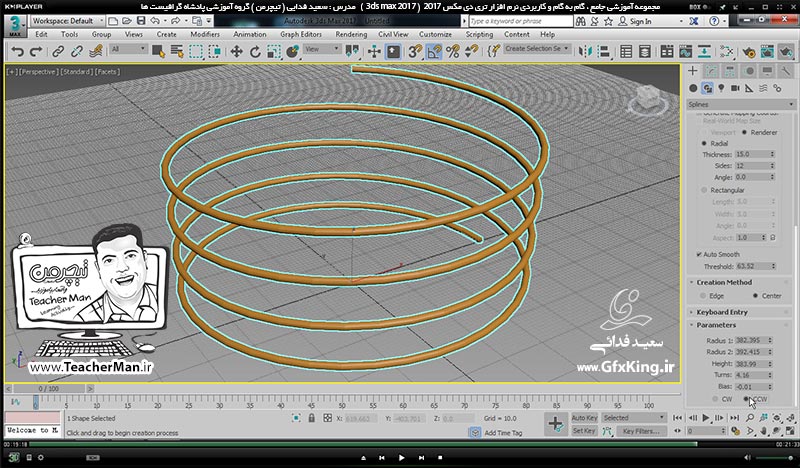Select the Renderer radio button

[744, 133]
